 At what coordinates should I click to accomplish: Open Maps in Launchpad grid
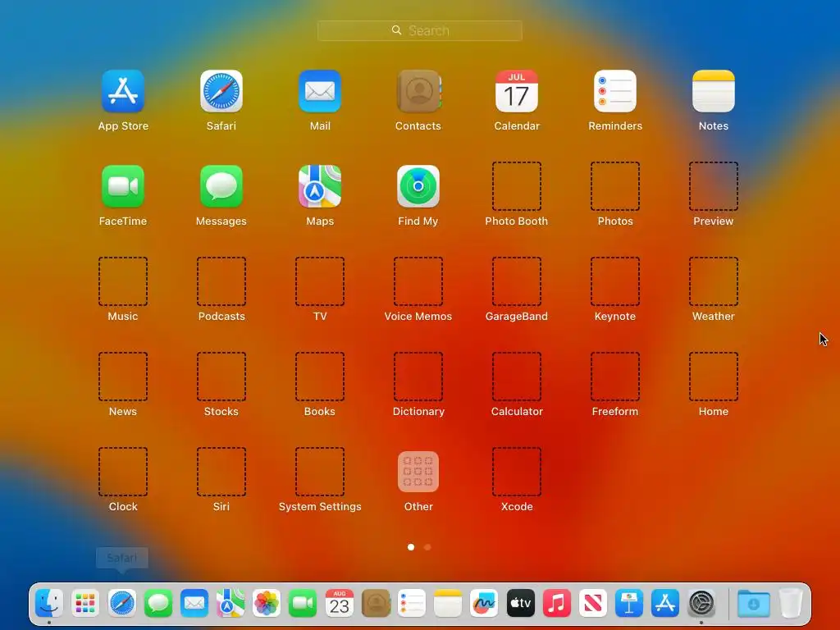[320, 186]
